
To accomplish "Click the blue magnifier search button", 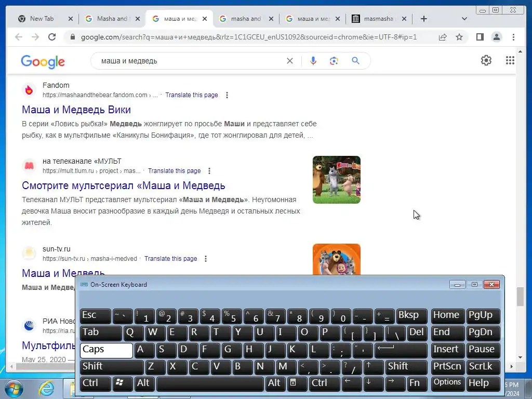I will click(355, 61).
